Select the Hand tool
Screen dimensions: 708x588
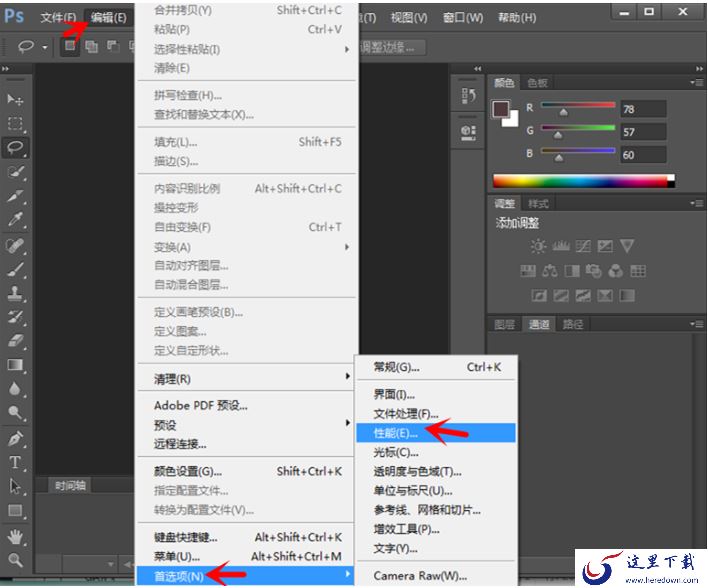tap(15, 537)
